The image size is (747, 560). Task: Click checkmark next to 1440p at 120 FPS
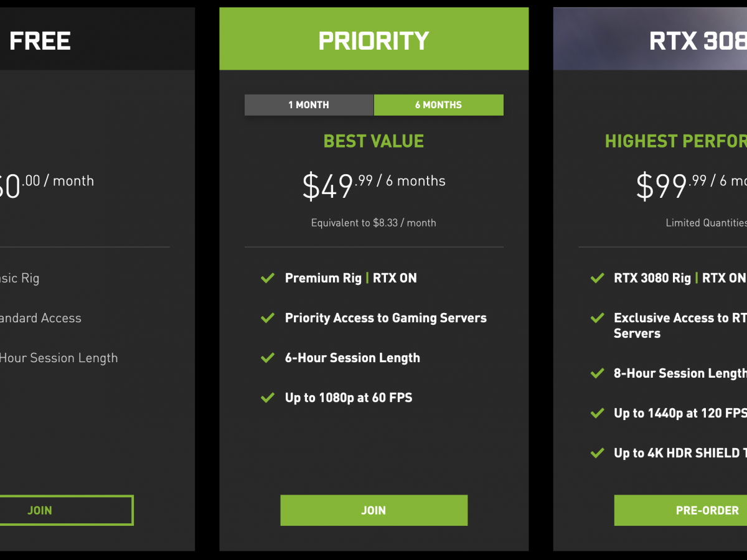tap(597, 413)
